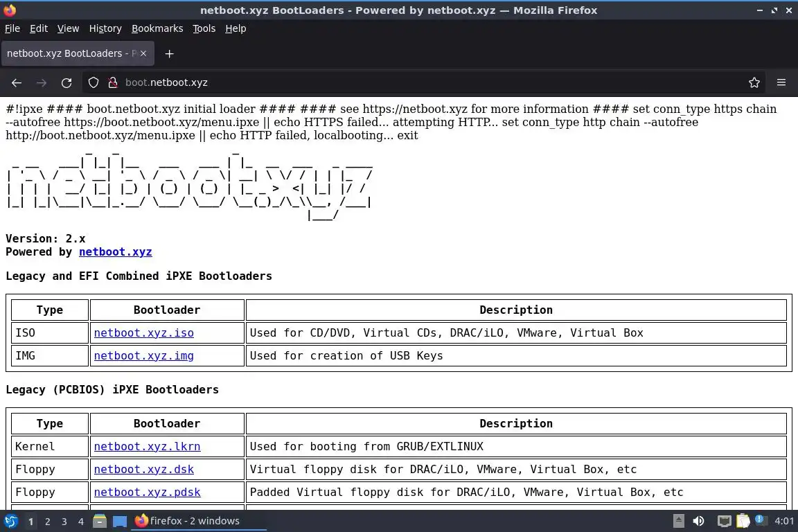
Task: Open the History menu
Action: point(105,28)
